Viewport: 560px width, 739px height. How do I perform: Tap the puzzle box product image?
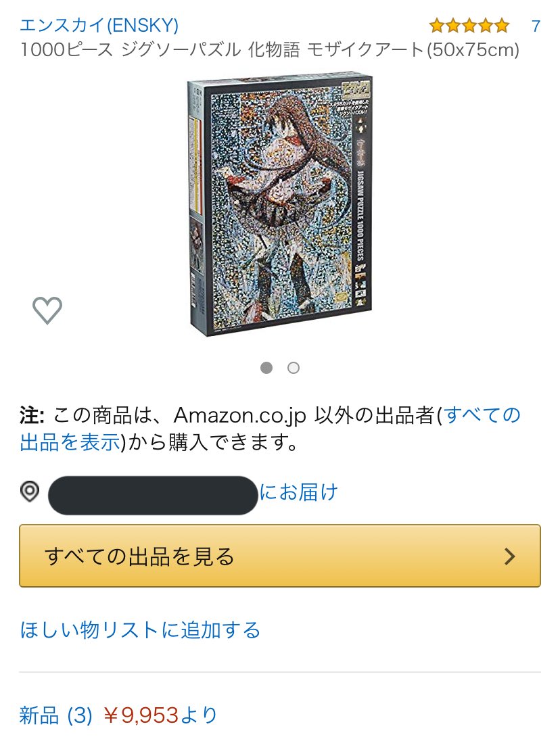pos(280,205)
